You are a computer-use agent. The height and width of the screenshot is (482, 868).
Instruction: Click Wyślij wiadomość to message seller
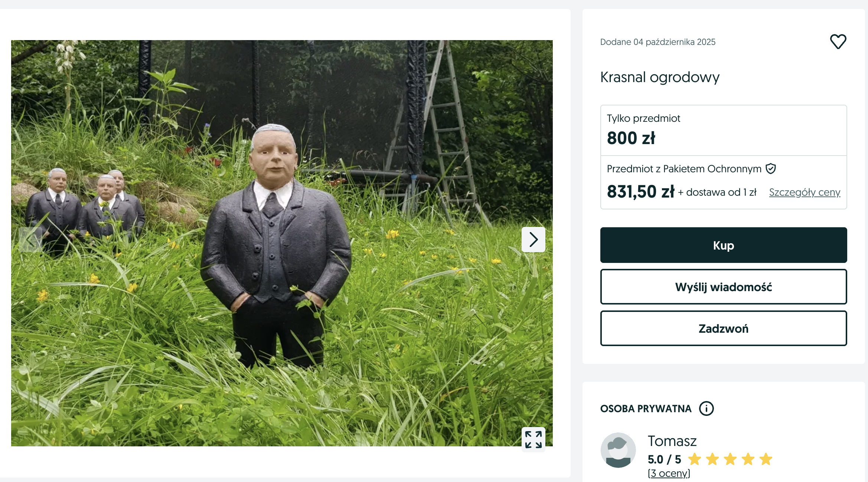pyautogui.click(x=723, y=287)
